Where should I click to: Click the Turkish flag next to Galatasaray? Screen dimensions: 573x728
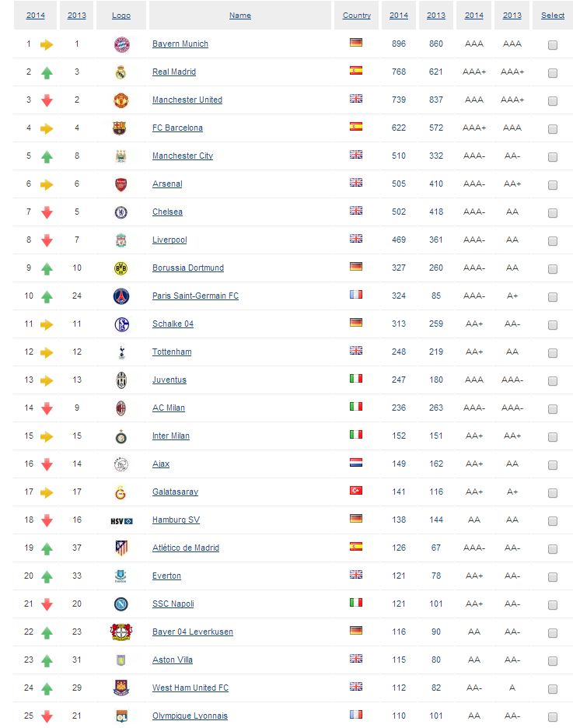356,490
